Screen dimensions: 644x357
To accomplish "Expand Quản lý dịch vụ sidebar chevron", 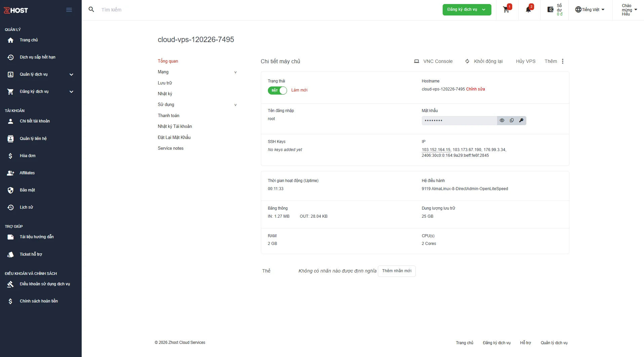I will pyautogui.click(x=71, y=74).
